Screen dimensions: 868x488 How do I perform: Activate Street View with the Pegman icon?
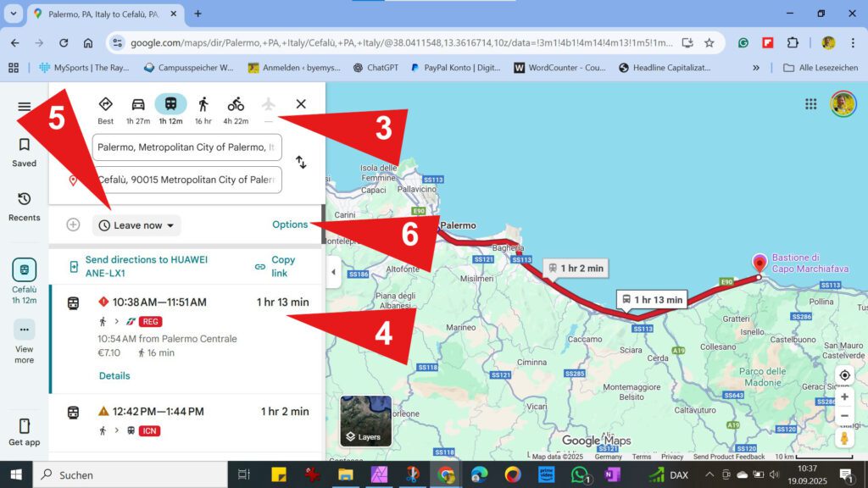tap(844, 439)
